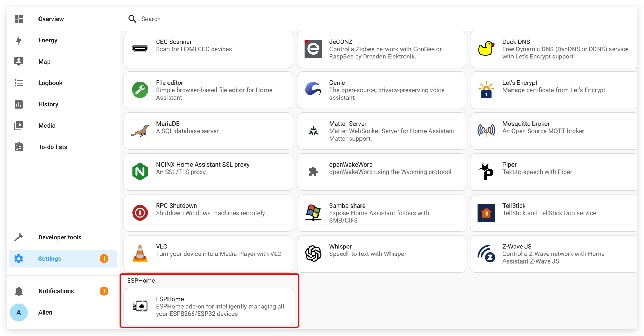The image size is (644, 336).
Task: Click the Energy label in sidebar
Action: point(48,40)
